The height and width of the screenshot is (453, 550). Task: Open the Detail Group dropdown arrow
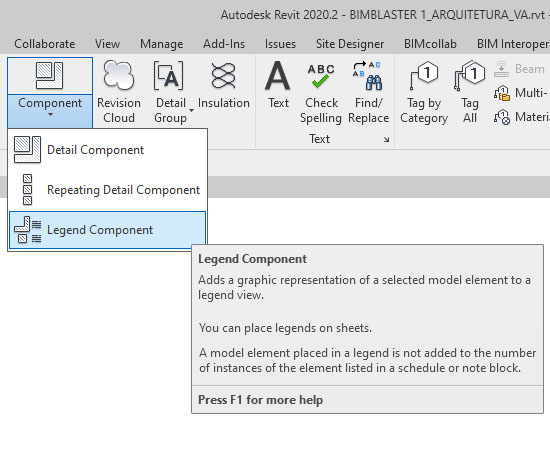pos(192,110)
